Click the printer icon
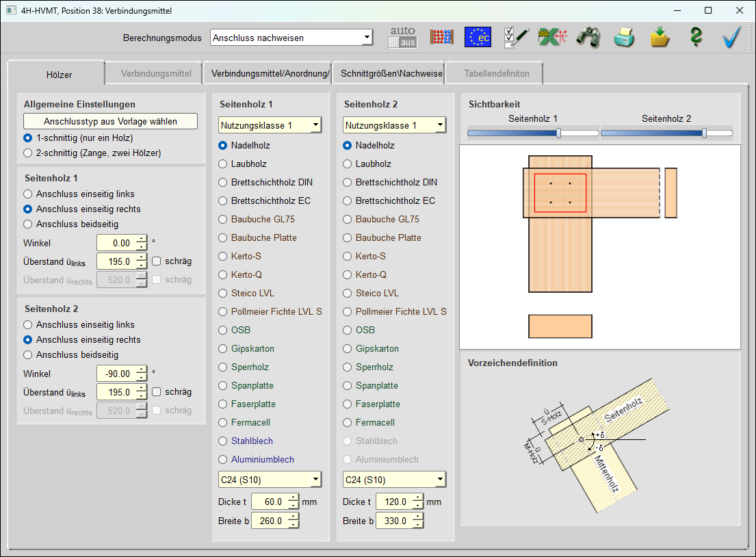 tap(623, 37)
